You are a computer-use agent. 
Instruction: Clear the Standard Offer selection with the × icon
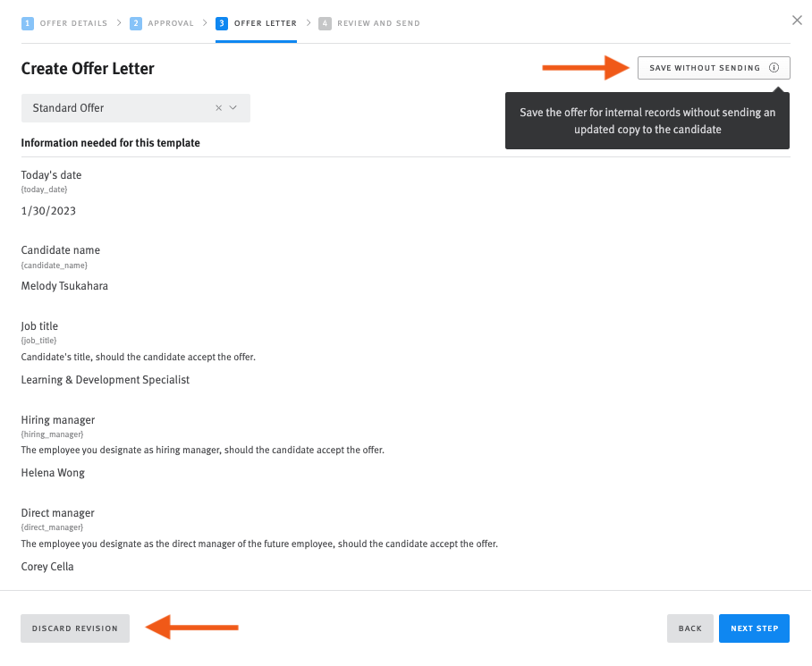click(x=218, y=106)
